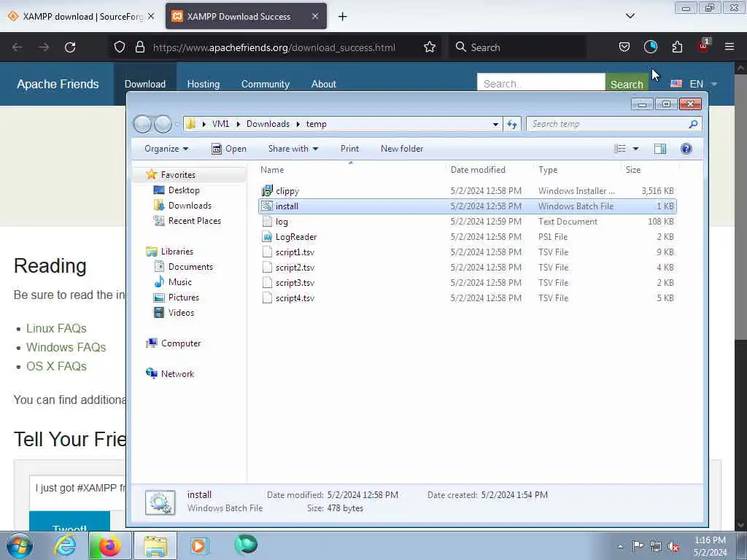Open Windows Start menu orb

[20, 545]
